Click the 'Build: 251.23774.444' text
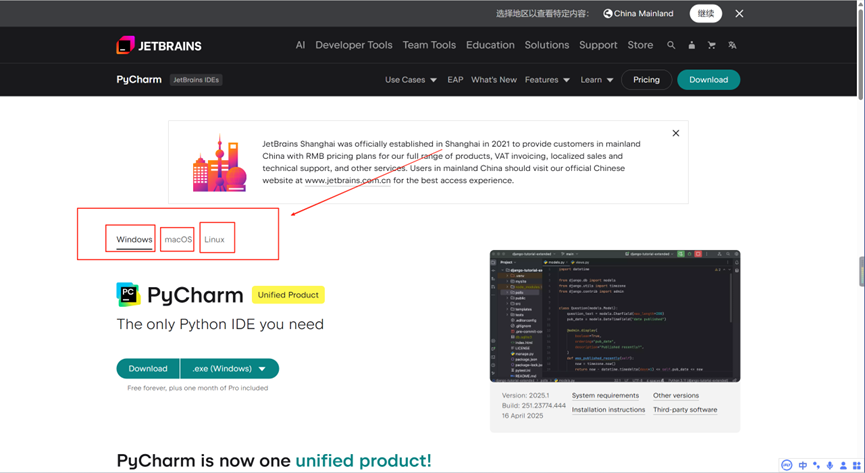 pyautogui.click(x=533, y=406)
